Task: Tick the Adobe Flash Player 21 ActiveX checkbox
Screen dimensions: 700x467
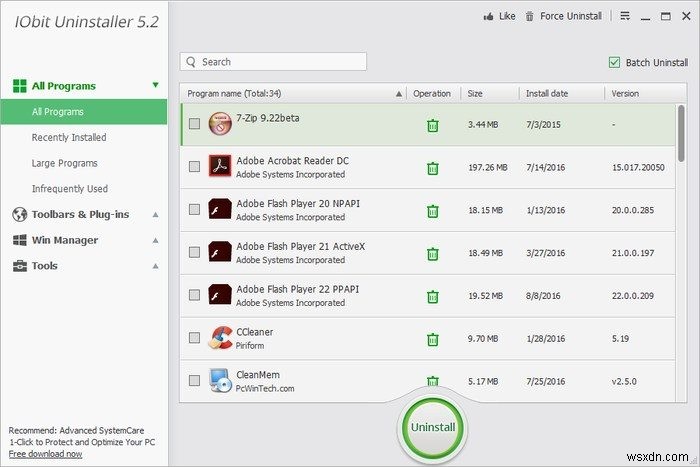Action: click(194, 252)
